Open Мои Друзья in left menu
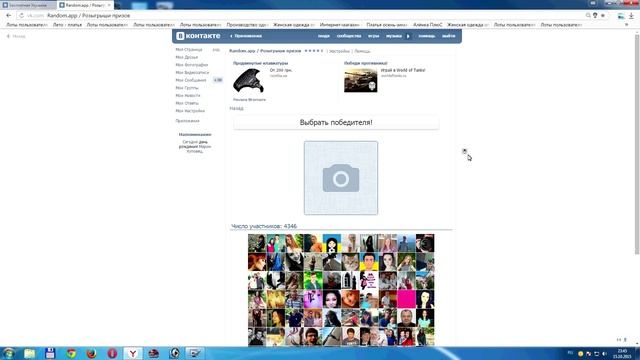 point(187,57)
